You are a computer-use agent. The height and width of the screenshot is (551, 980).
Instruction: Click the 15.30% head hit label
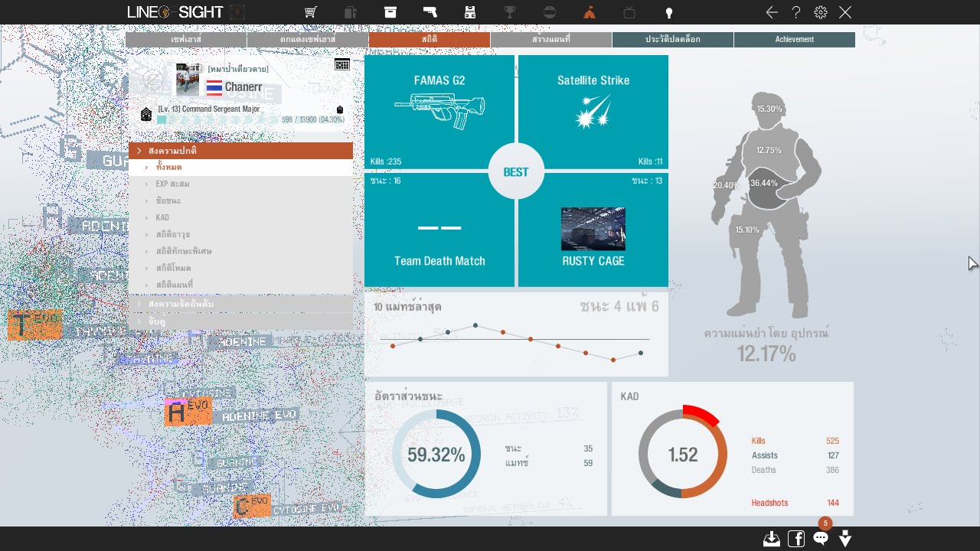point(769,109)
